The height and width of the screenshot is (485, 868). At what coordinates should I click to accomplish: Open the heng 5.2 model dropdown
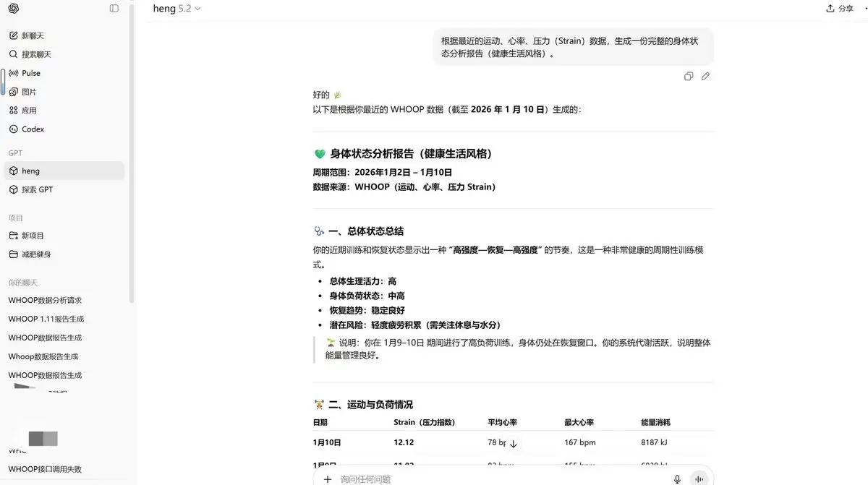(176, 9)
